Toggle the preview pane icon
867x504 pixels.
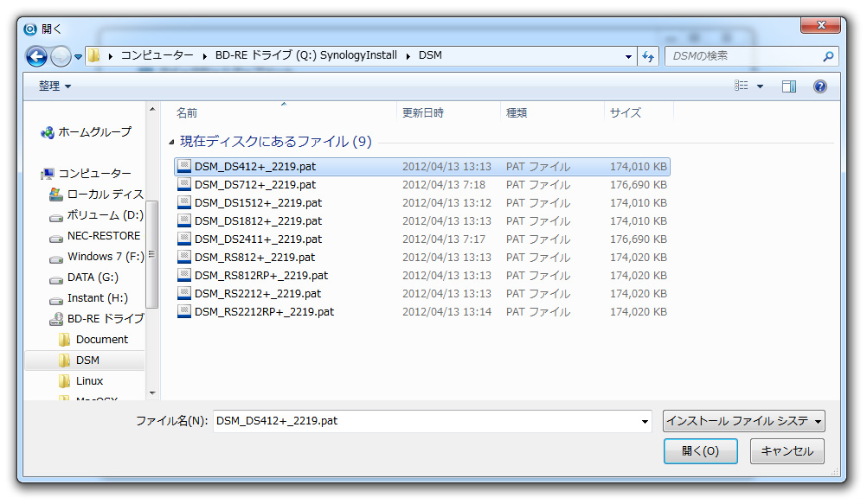789,86
